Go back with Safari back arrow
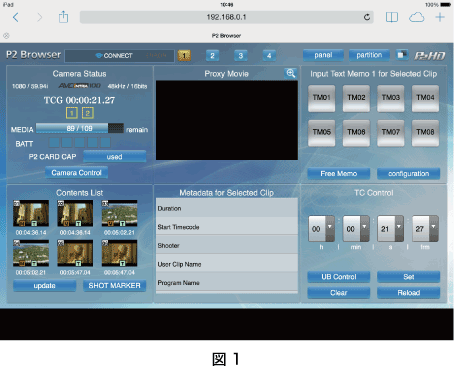The image size is (454, 370). [16, 17]
